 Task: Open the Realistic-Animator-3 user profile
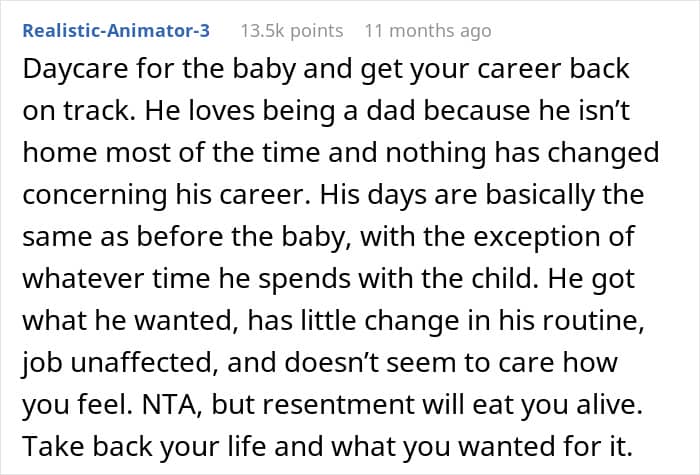coord(115,30)
